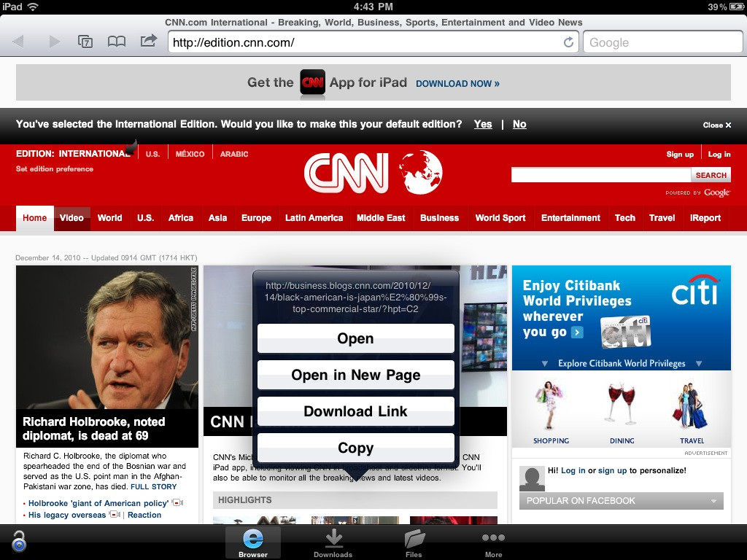Choose Copy in the link popup
Screen dimensions: 747x560
(356, 448)
